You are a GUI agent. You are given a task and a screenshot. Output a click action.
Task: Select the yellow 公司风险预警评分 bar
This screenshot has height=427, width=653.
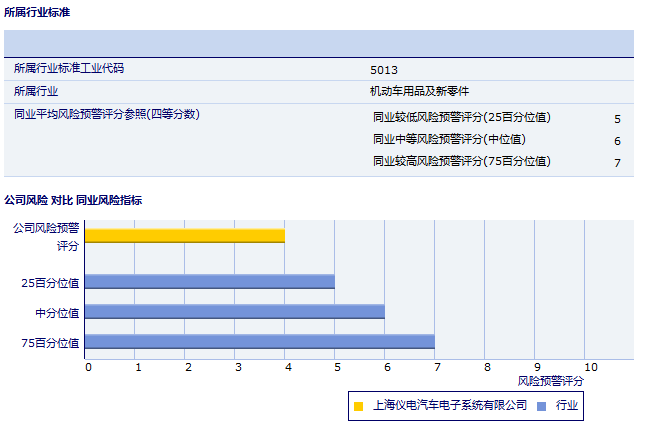[x=185, y=236]
